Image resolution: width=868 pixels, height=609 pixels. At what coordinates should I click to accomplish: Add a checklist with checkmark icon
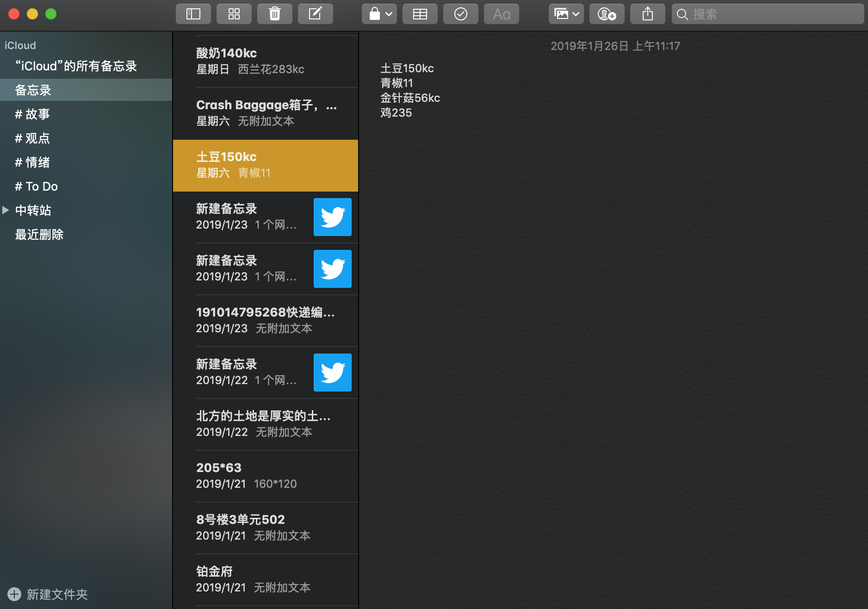(x=461, y=14)
